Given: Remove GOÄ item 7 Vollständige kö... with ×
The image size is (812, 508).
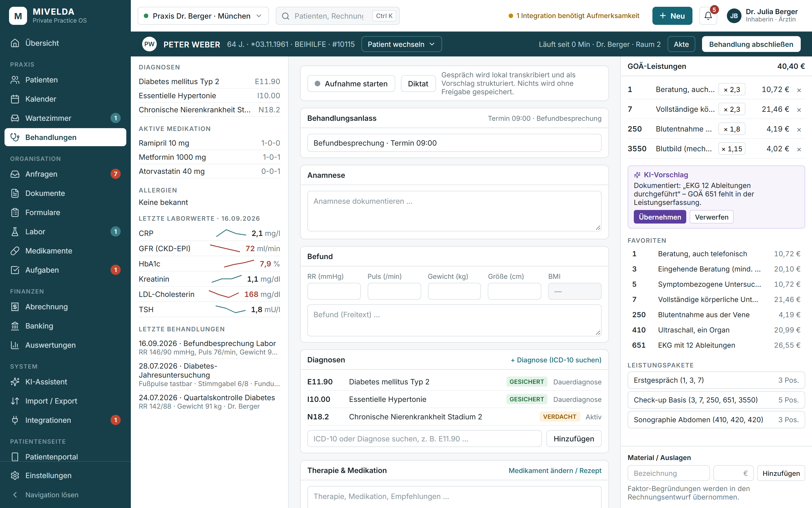Looking at the screenshot, I should [x=799, y=110].
